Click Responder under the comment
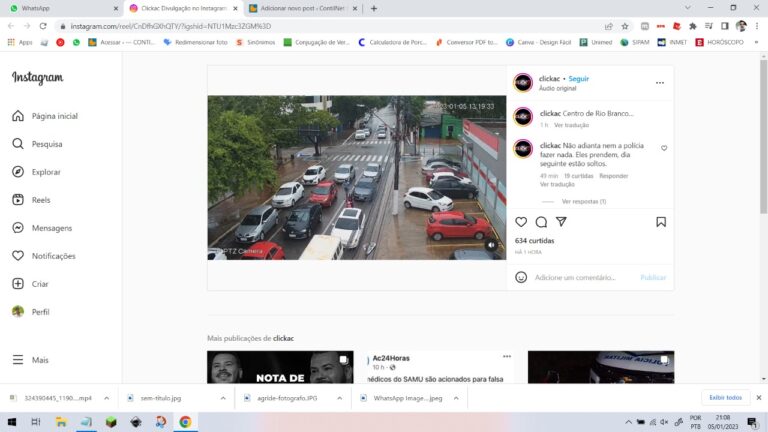This screenshot has width=768, height=432. pos(613,176)
